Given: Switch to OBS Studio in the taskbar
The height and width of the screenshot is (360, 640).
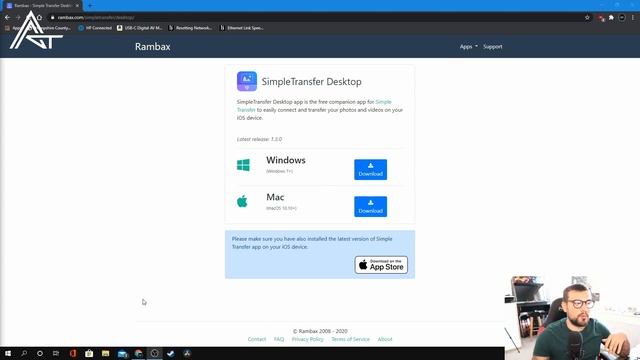Looking at the screenshot, I should coord(154,353).
